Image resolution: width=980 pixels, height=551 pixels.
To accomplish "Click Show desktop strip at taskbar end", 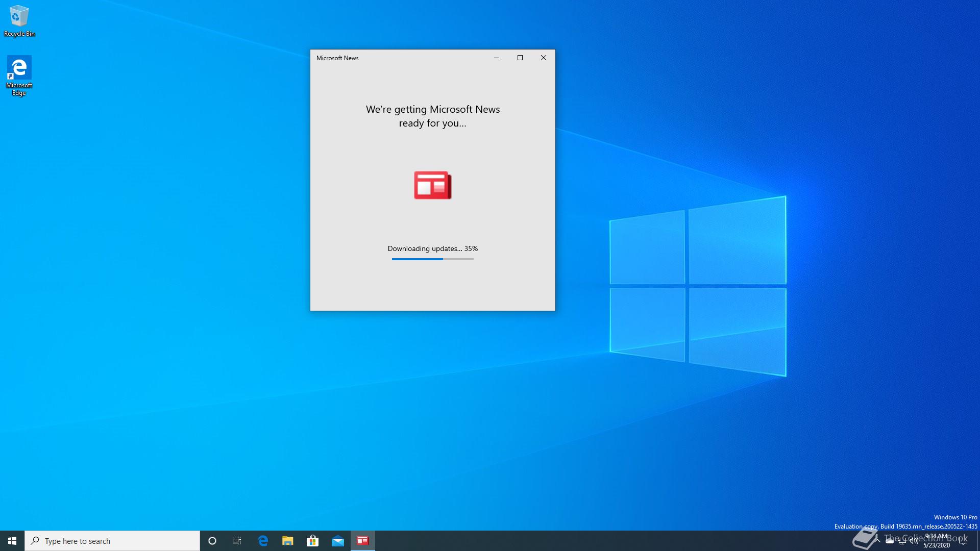I will tap(978, 541).
